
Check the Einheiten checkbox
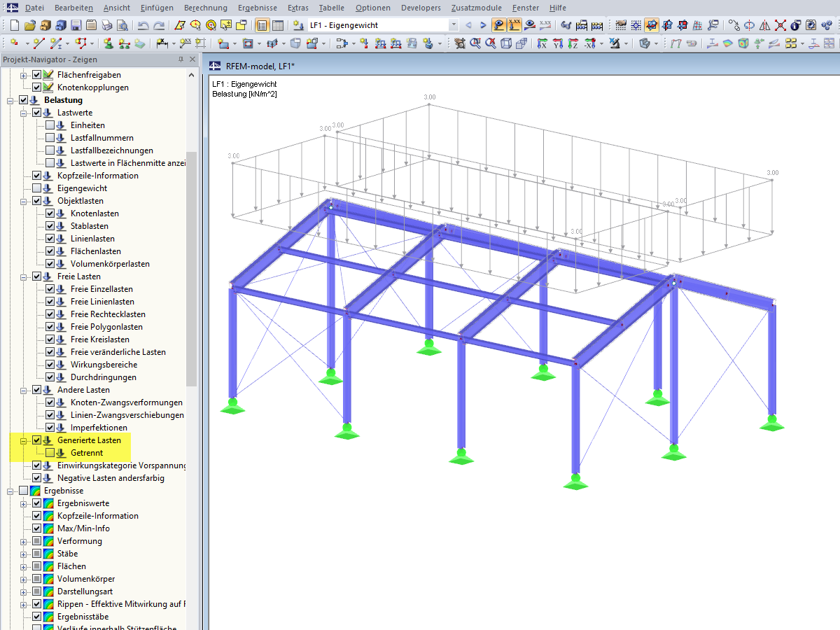pyautogui.click(x=50, y=125)
